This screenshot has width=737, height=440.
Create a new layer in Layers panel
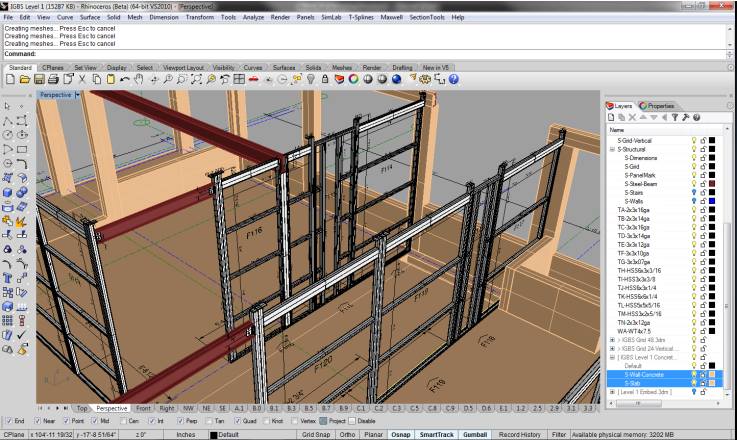[611, 117]
